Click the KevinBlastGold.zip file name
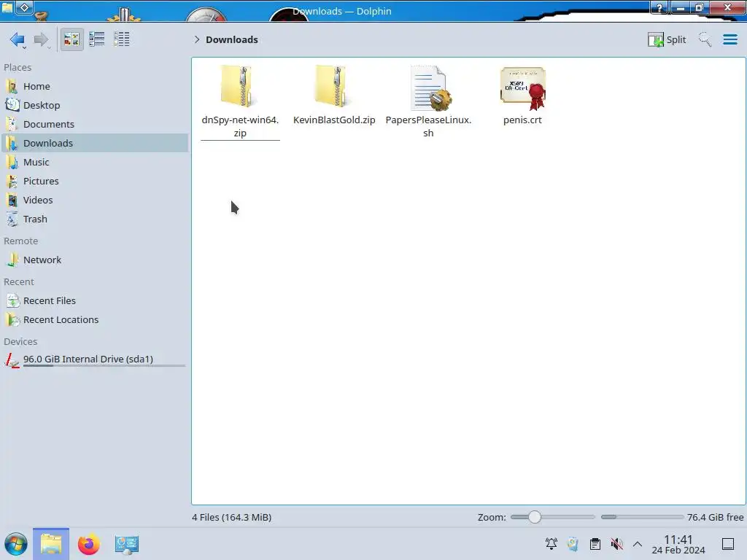The width and height of the screenshot is (747, 560). [334, 120]
